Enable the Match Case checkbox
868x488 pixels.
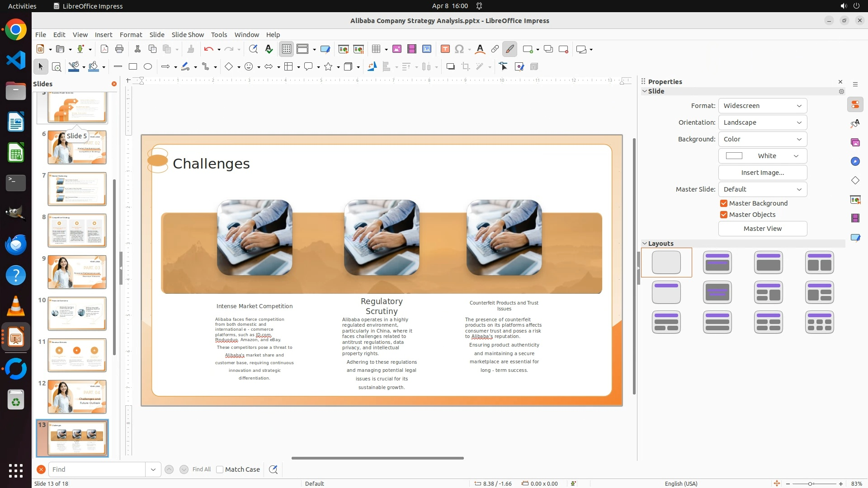[x=220, y=469]
